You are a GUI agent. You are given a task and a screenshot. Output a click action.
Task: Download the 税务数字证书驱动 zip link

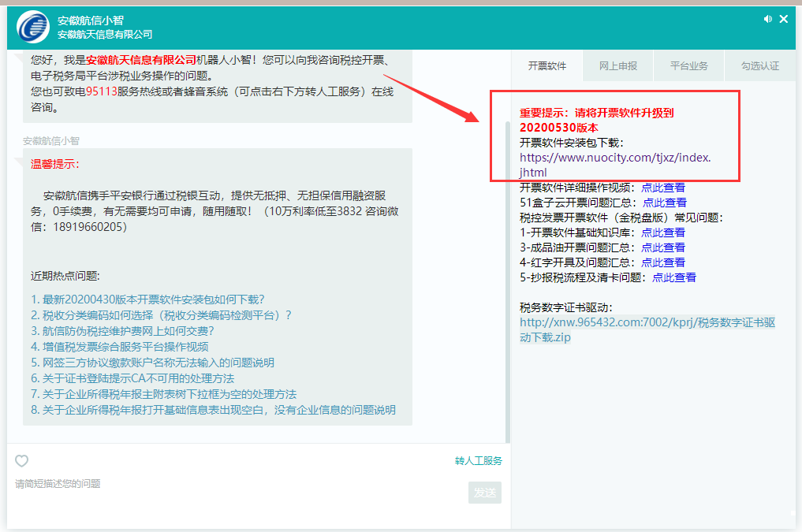click(647, 329)
